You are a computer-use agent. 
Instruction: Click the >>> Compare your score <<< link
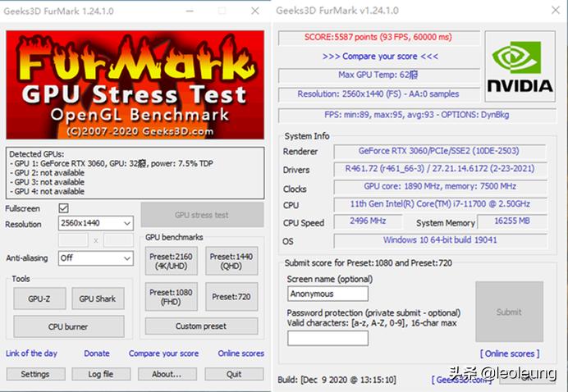pyautogui.click(x=380, y=57)
